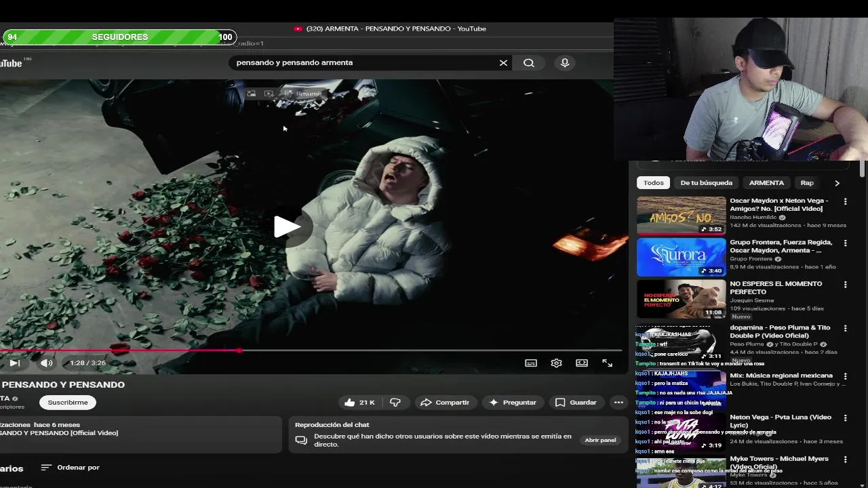The image size is (868, 488).
Task: Select the Rap filter chip
Action: pos(807,183)
